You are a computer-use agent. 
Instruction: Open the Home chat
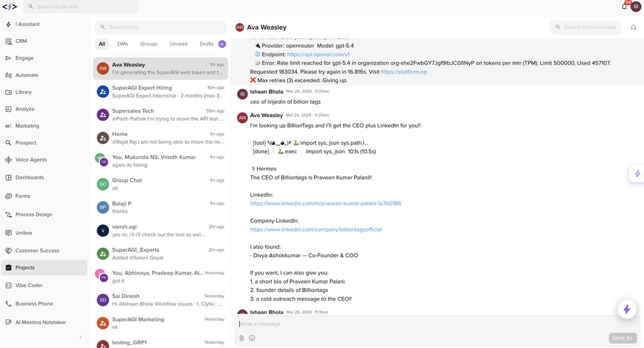[160, 137]
